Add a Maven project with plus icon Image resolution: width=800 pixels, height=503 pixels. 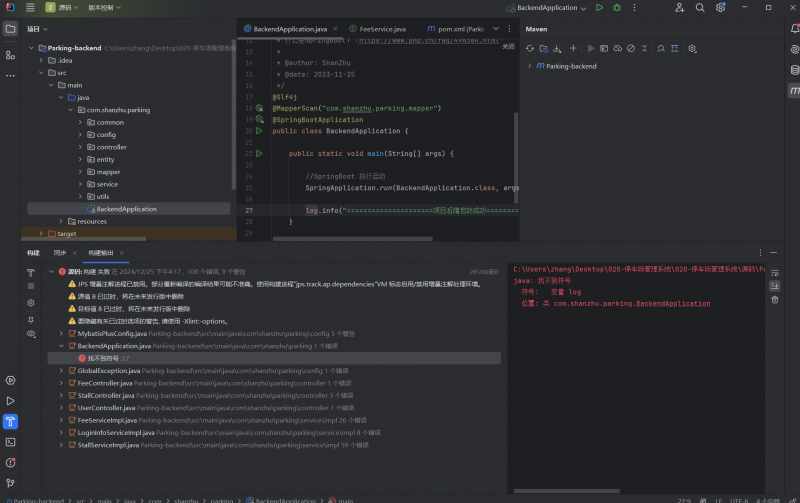pyautogui.click(x=573, y=48)
